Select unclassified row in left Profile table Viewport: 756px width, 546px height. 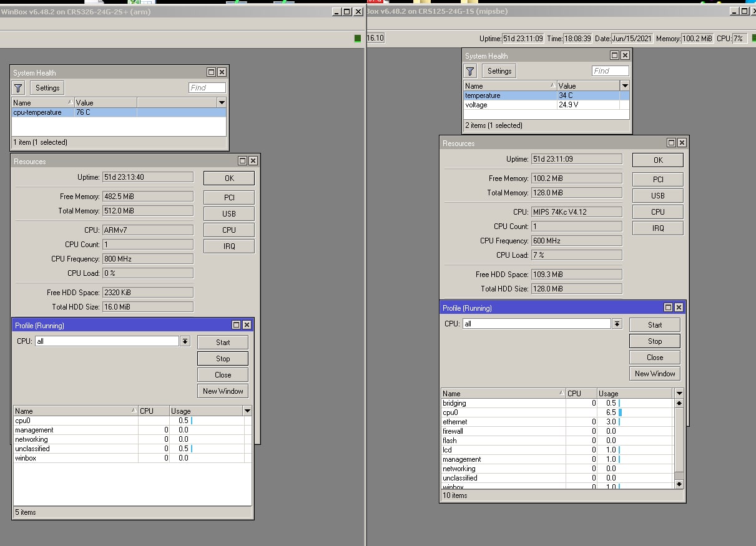pyautogui.click(x=132, y=449)
